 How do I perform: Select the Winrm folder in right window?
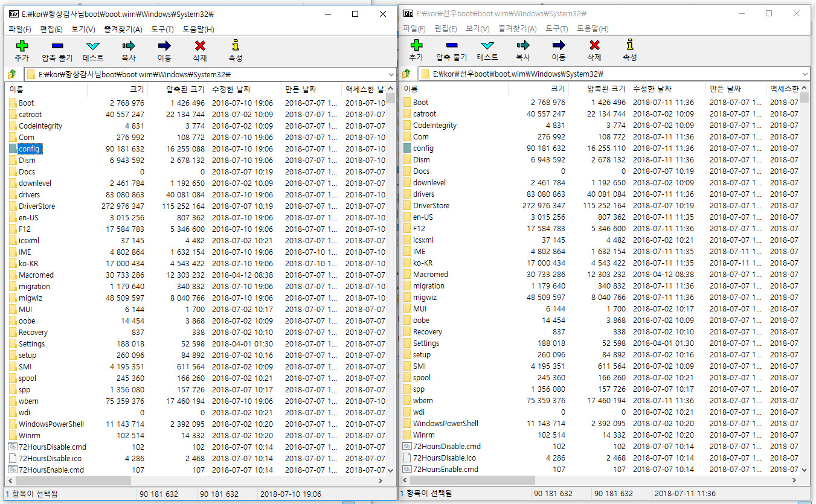424,435
